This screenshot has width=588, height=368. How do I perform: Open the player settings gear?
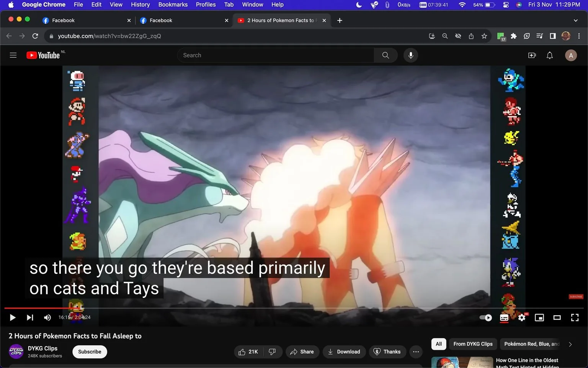click(x=522, y=317)
